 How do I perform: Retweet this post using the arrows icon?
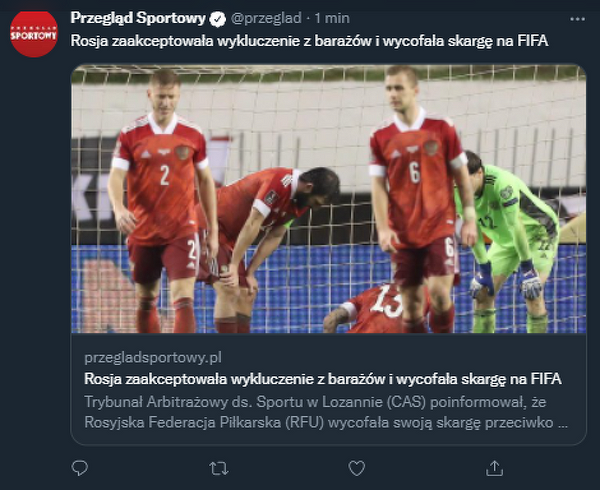(219, 468)
